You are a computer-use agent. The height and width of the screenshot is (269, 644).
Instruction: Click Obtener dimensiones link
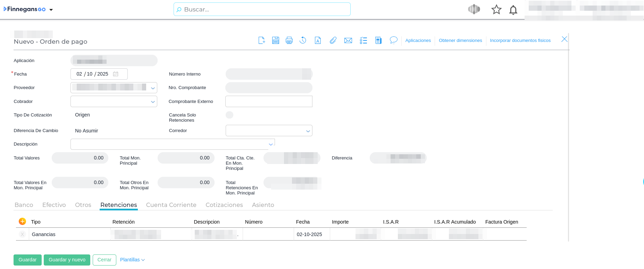pyautogui.click(x=460, y=41)
